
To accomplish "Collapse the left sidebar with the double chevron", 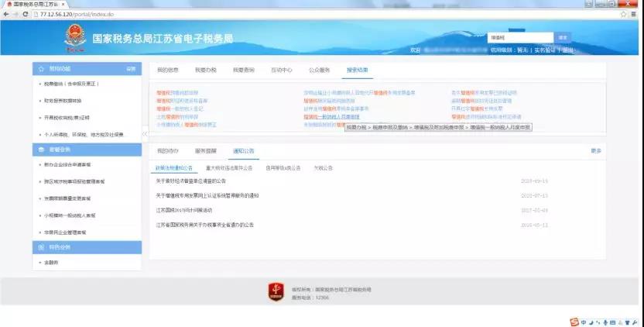I will 145,134.
